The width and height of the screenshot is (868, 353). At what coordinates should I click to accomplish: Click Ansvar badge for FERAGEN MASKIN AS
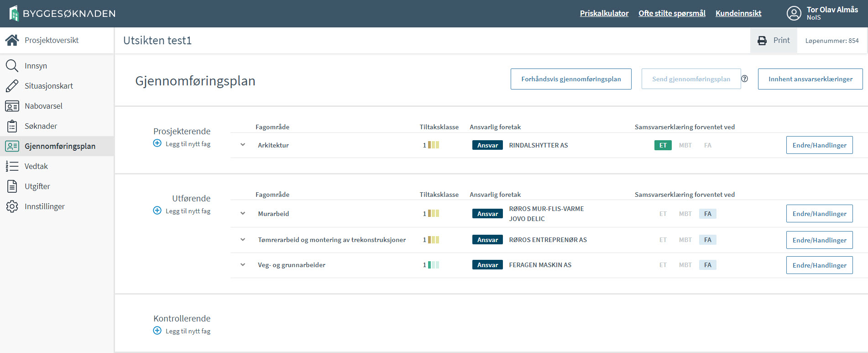click(x=487, y=265)
